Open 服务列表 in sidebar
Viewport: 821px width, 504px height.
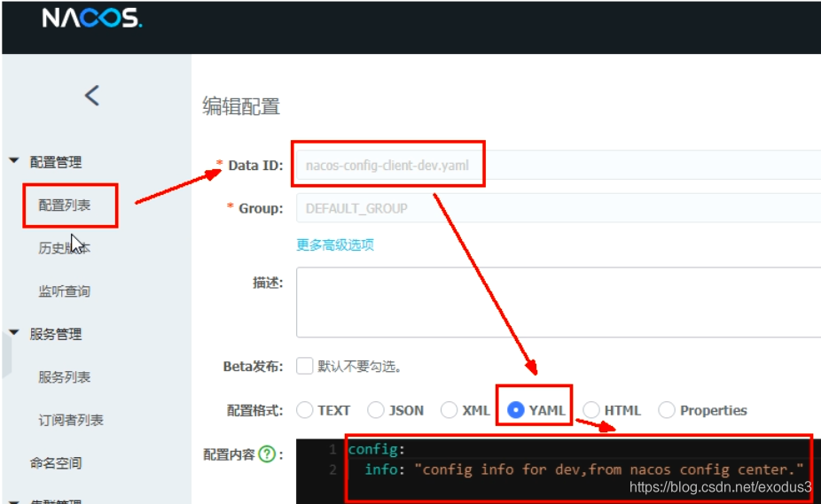(65, 376)
